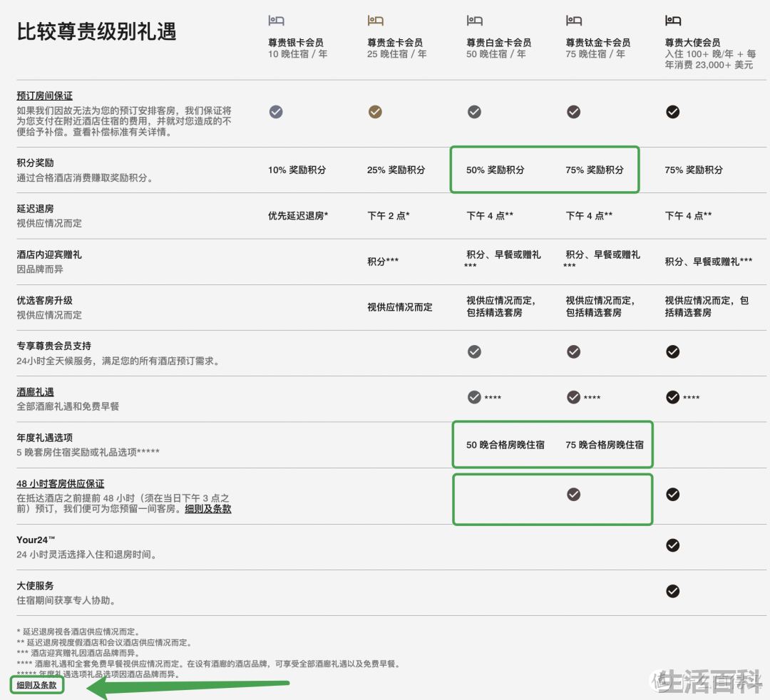This screenshot has height=700, width=770.
Task: Click the 优先延迟退房* cell
Action: [298, 215]
